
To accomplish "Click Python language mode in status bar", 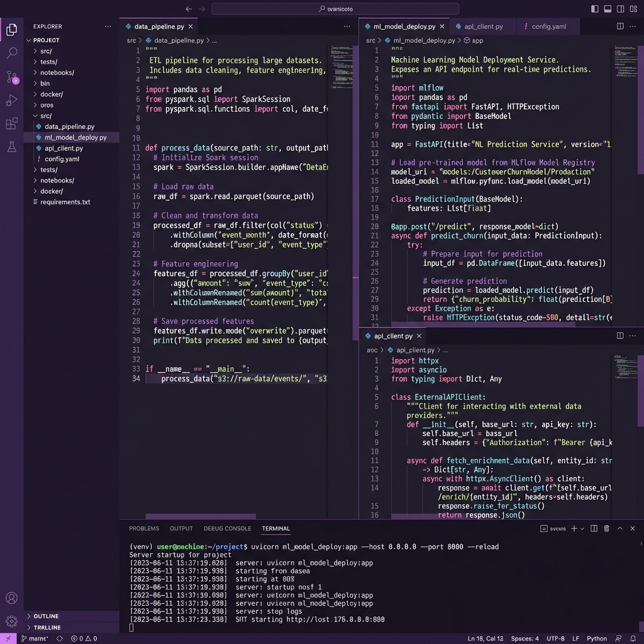I will tap(597, 638).
